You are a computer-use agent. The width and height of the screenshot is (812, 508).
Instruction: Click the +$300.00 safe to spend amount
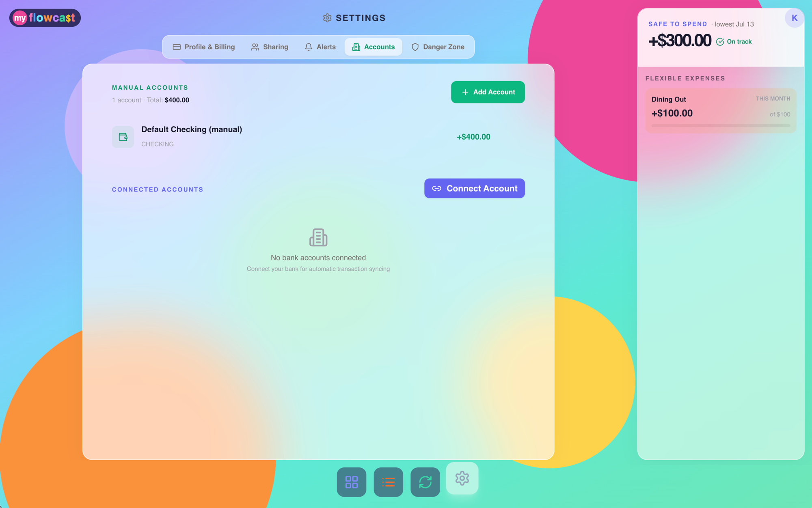(680, 41)
